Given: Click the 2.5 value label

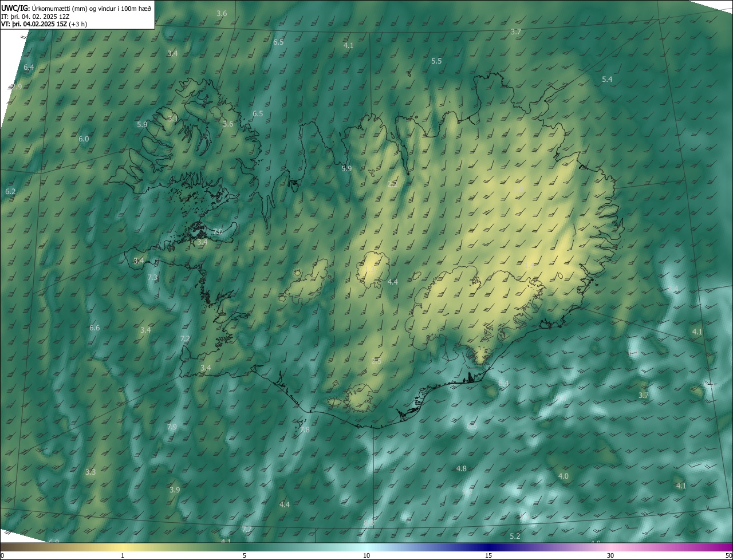Looking at the screenshot, I should tap(376, 361).
